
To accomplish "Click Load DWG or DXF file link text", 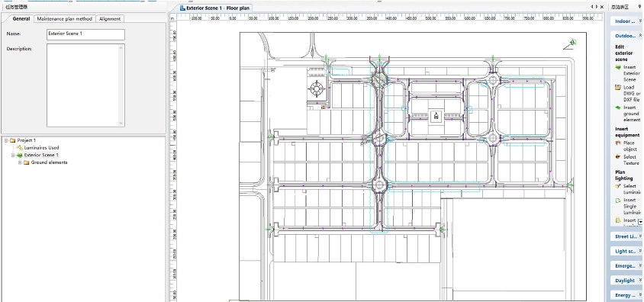I will [x=632, y=94].
